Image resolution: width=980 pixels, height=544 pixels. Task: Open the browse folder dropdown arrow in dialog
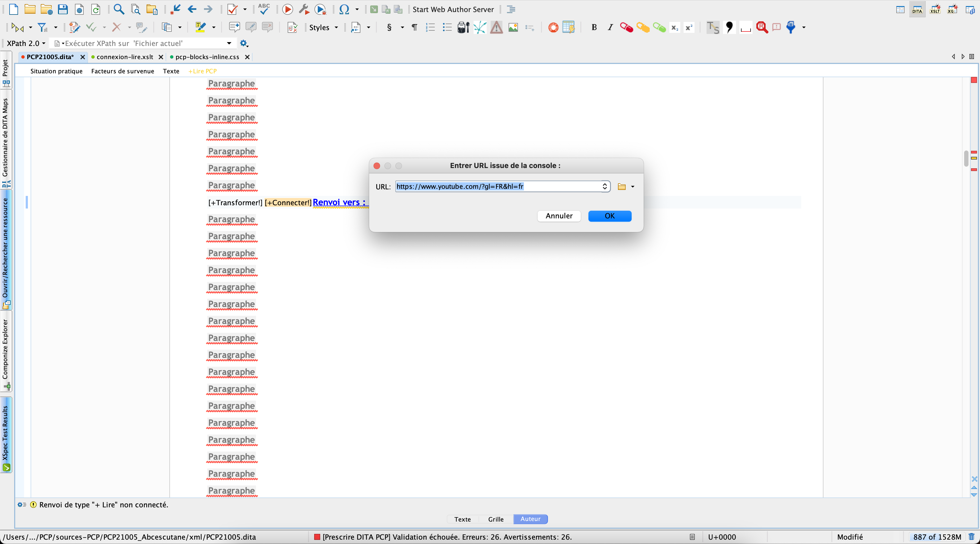[633, 187]
